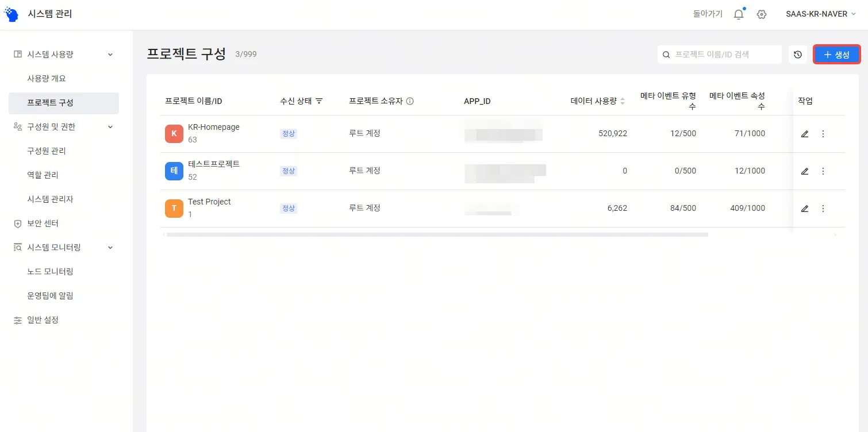Viewport: 868px width, 432px height.
Task: Open the notification bell
Action: coord(739,14)
